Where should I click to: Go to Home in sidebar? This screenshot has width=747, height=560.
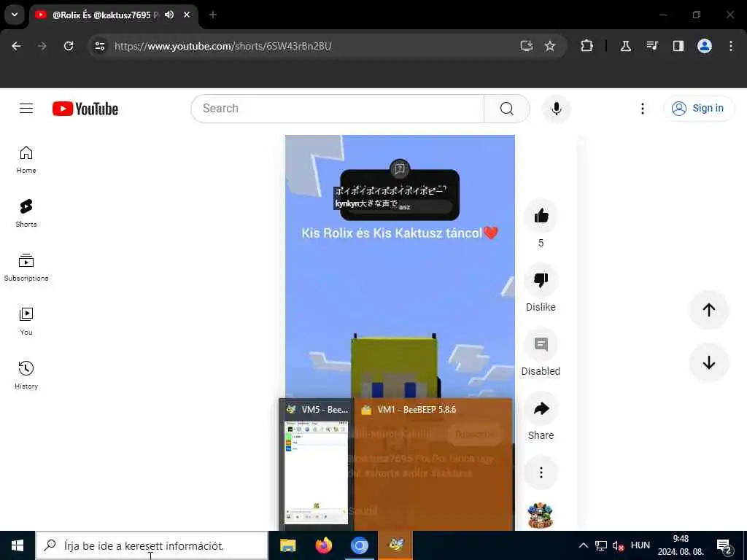coord(26,160)
